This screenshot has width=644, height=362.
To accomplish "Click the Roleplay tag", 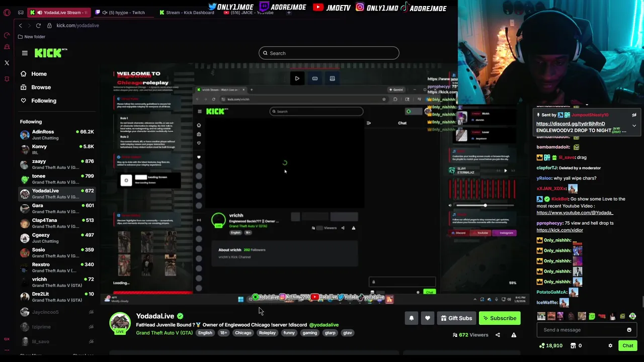I will coord(267,333).
